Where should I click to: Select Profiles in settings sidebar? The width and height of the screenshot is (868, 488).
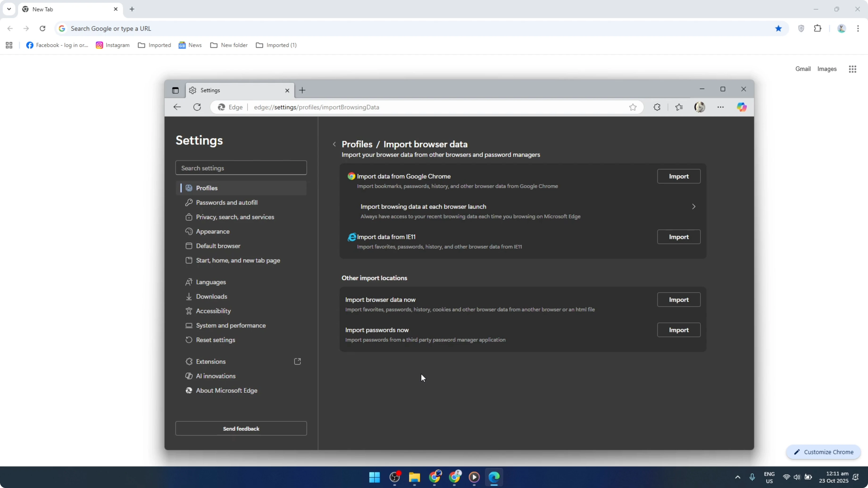pyautogui.click(x=241, y=188)
